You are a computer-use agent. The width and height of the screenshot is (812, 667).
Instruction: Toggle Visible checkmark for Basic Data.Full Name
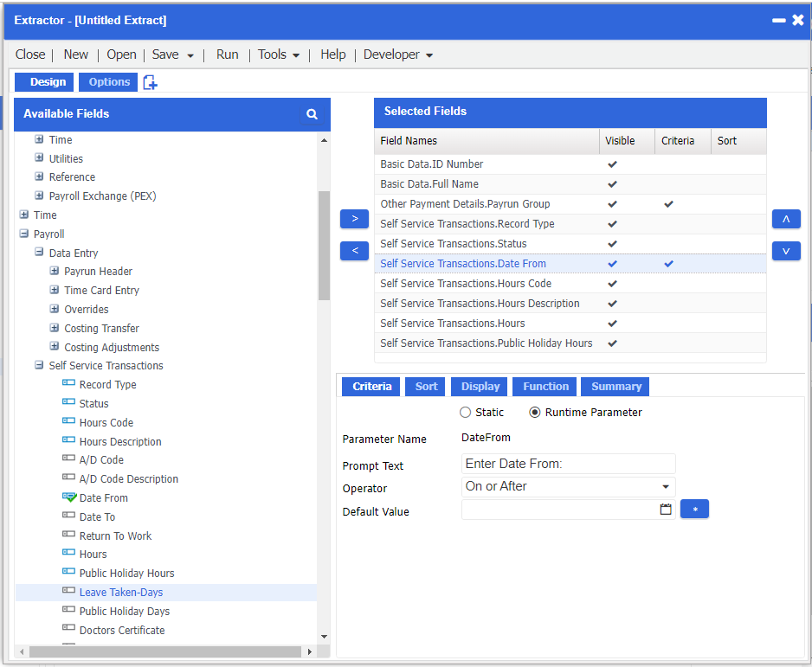click(x=612, y=184)
